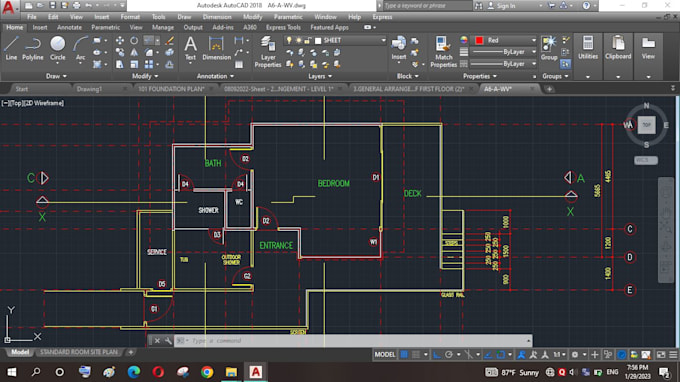
Task: Choose the Move tool in Modify panel
Action: (x=120, y=40)
